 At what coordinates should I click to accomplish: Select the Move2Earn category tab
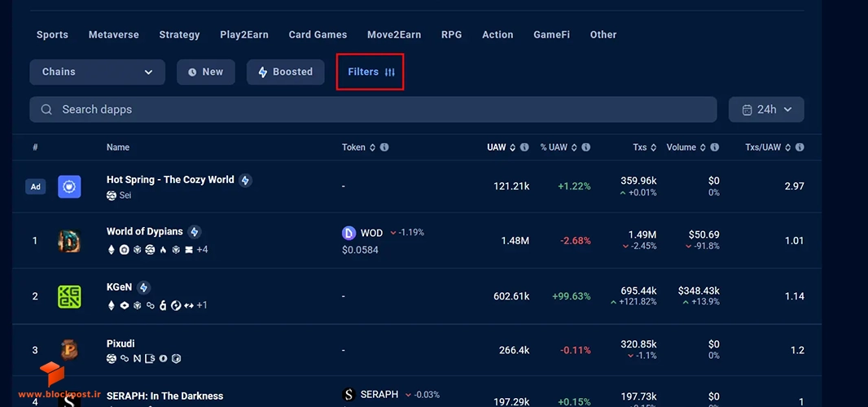coord(394,34)
